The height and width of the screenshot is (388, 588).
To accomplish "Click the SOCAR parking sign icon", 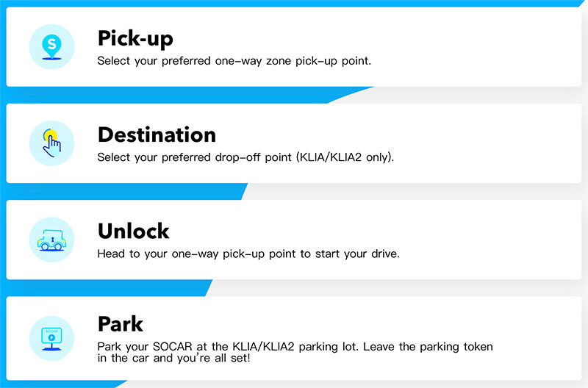I will 51,339.
